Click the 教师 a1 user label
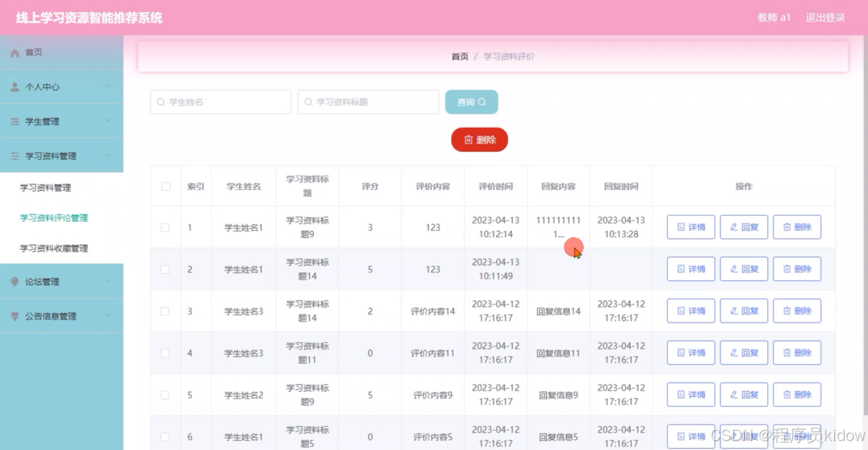 774,18
